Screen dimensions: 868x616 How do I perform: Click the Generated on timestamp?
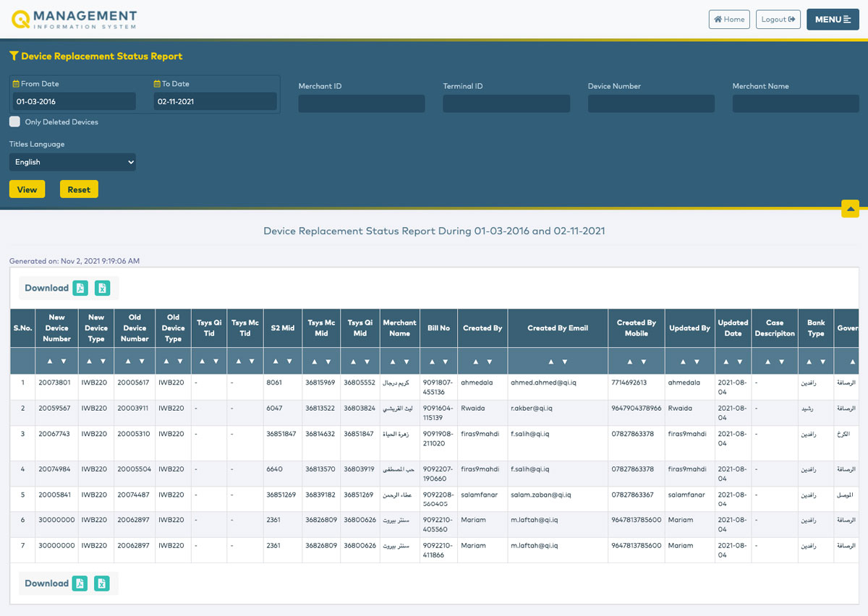(x=75, y=261)
